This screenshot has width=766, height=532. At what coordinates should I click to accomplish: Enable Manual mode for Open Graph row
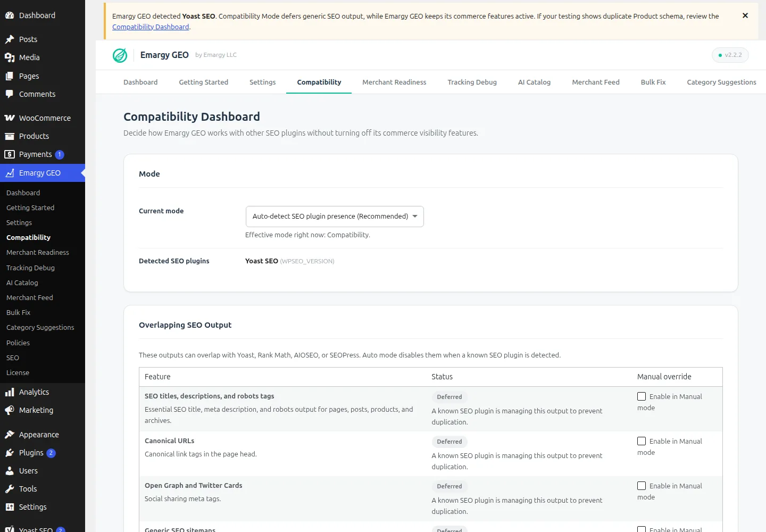642,486
